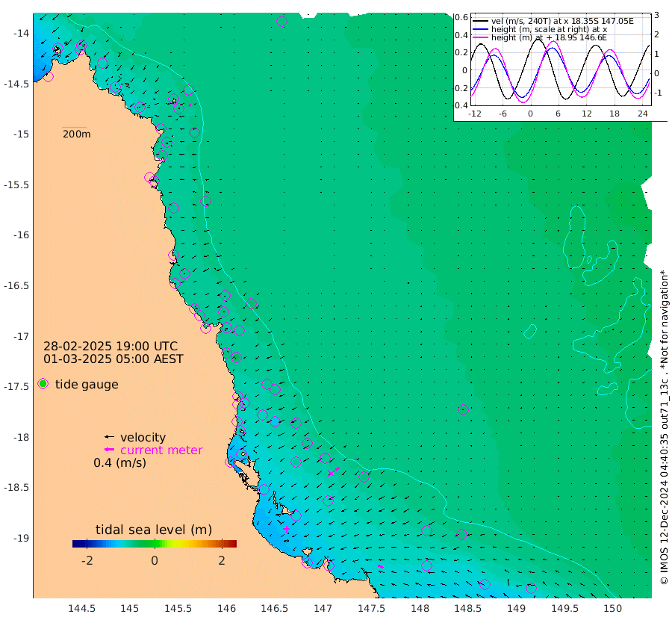
Task: Click the 'current meter' legend text
Action: point(161,450)
